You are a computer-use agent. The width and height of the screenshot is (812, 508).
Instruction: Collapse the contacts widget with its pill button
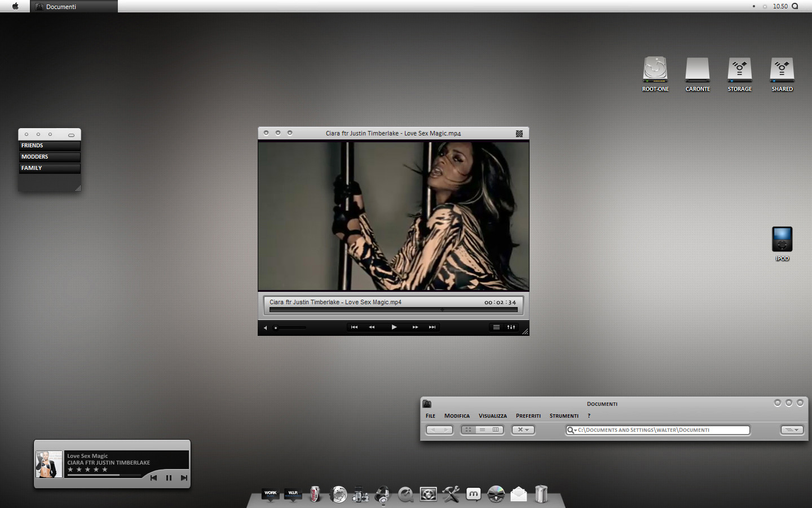point(71,135)
